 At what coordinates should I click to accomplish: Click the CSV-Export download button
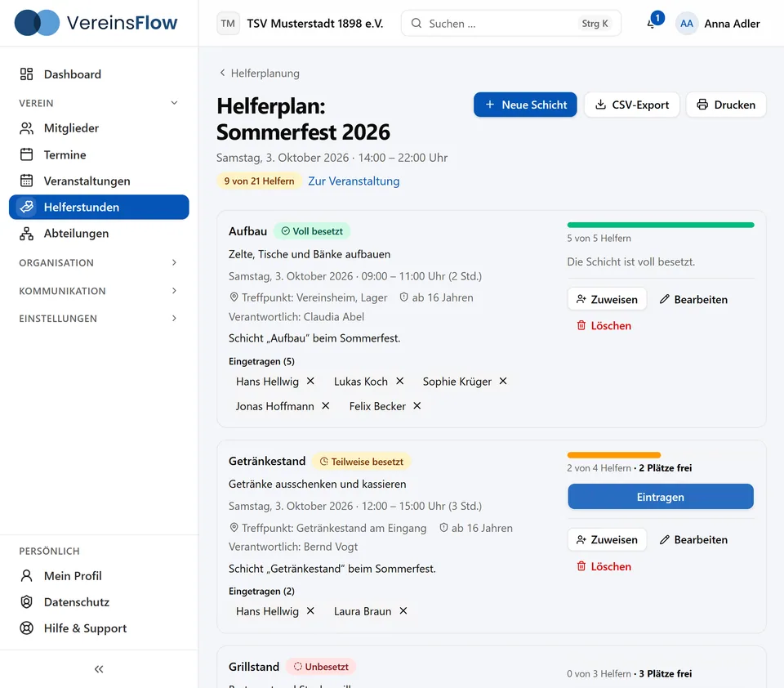[631, 105]
